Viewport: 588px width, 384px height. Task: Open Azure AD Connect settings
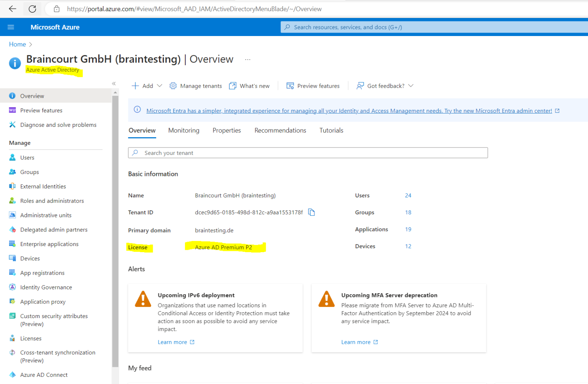point(44,374)
